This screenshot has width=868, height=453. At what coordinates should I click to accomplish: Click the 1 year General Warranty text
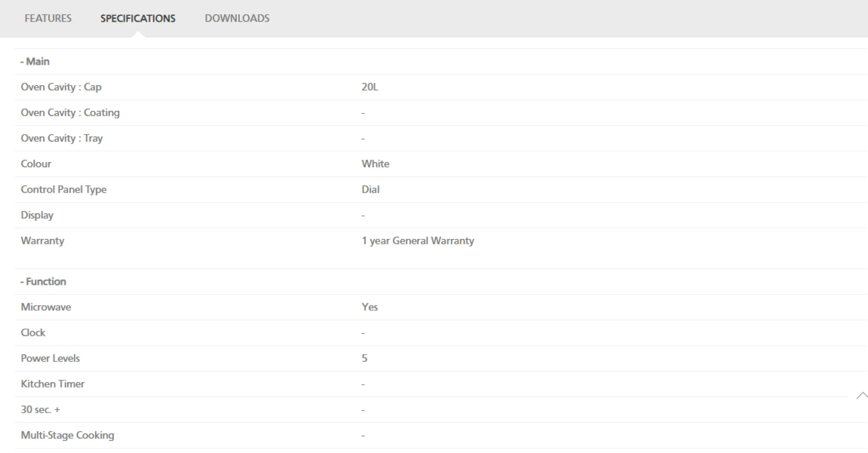pyautogui.click(x=418, y=241)
